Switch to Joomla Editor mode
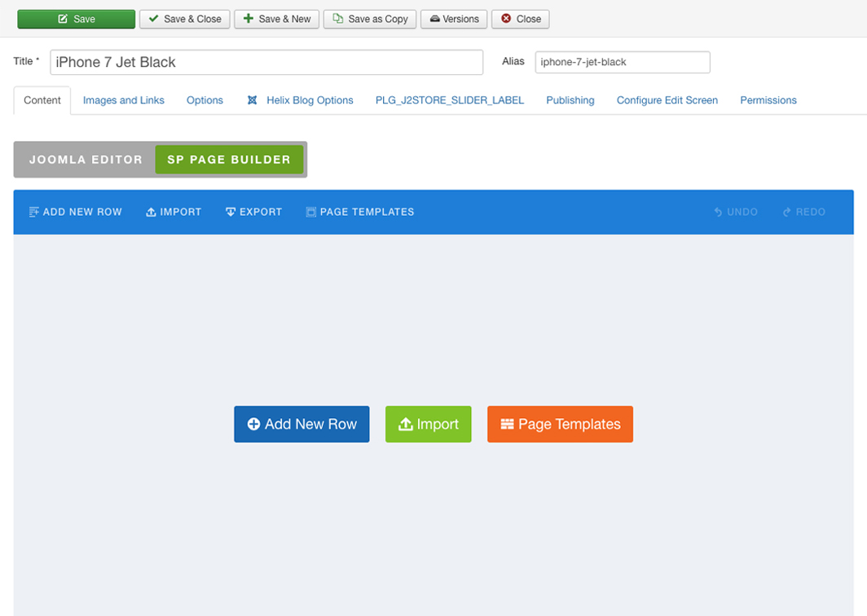The width and height of the screenshot is (867, 616). tap(86, 159)
